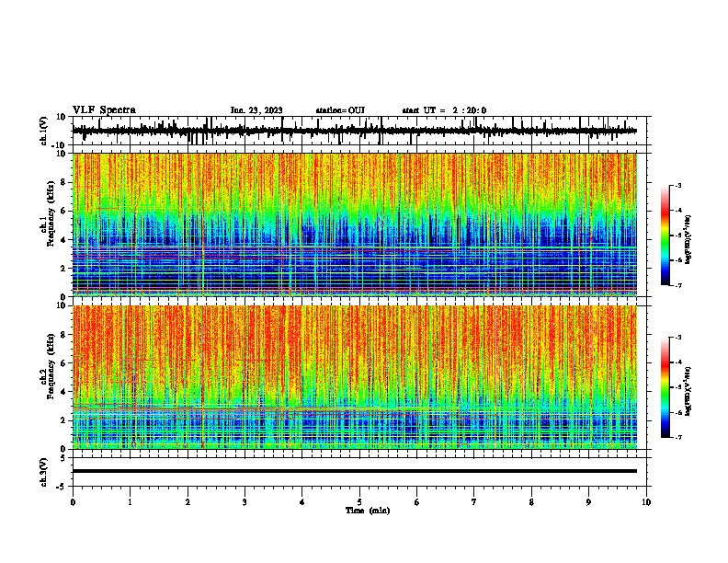Viewport: 728px width, 563px height.
Task: Click the 'Time (min)' axis label
Action: [x=368, y=511]
